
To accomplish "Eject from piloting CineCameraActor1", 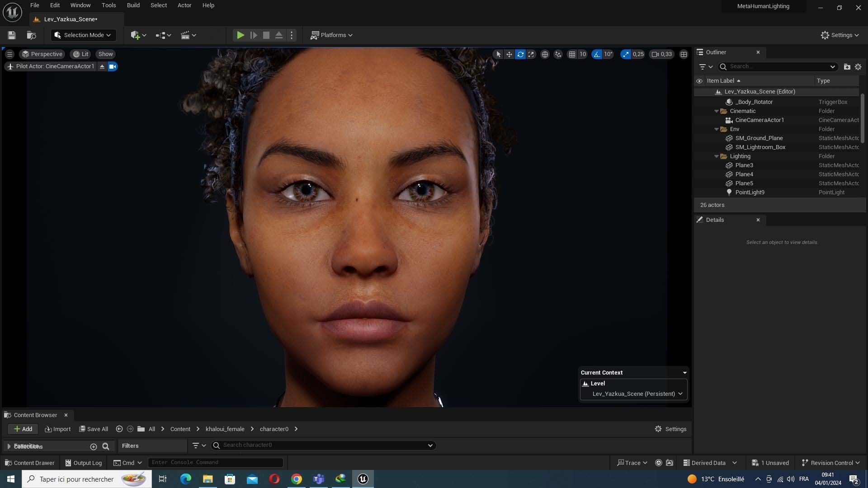I will (x=102, y=66).
